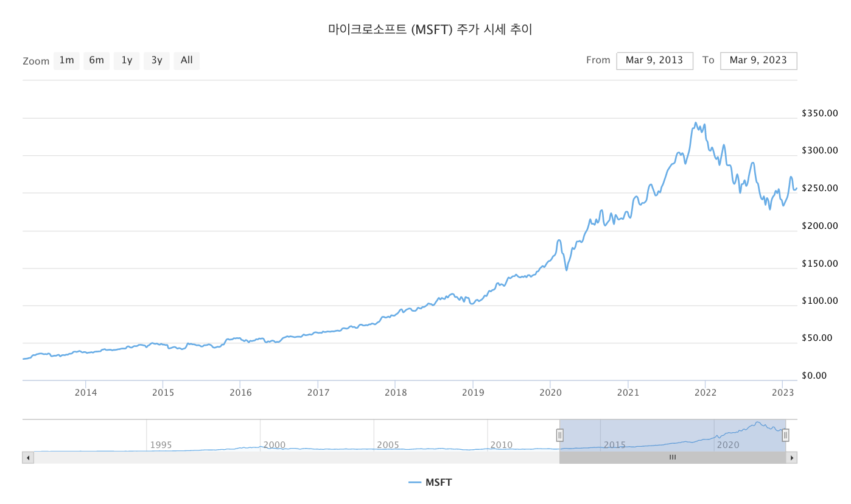Click the navigator's 1995 label

click(161, 445)
